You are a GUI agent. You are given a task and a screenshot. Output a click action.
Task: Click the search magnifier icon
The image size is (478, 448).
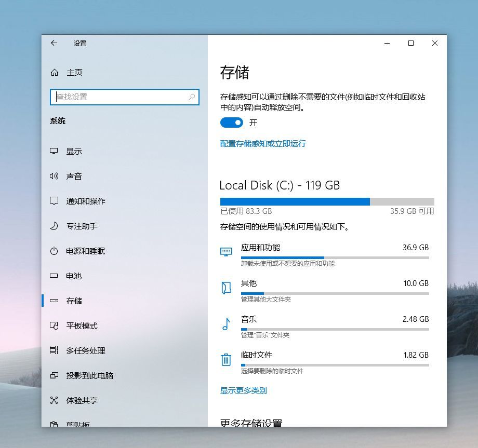[192, 97]
